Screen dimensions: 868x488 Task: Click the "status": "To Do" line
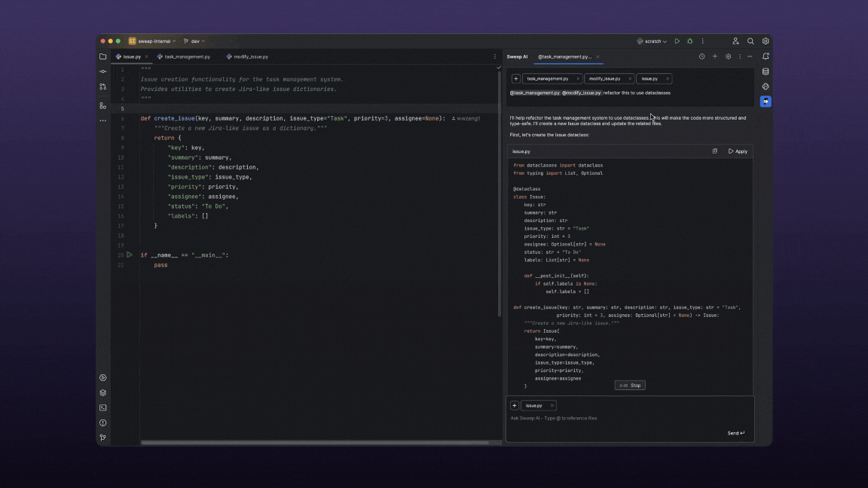tap(198, 206)
